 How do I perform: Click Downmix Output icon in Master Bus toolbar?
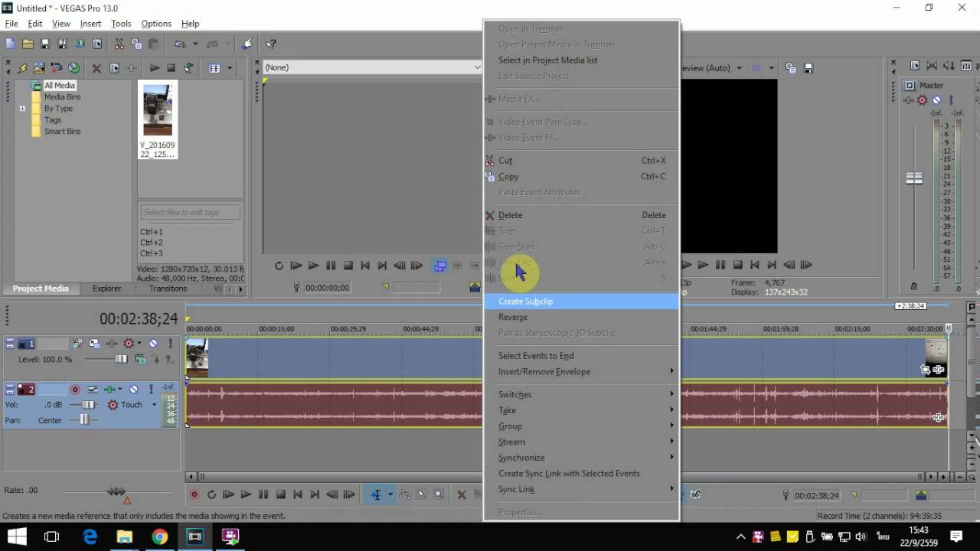(932, 67)
